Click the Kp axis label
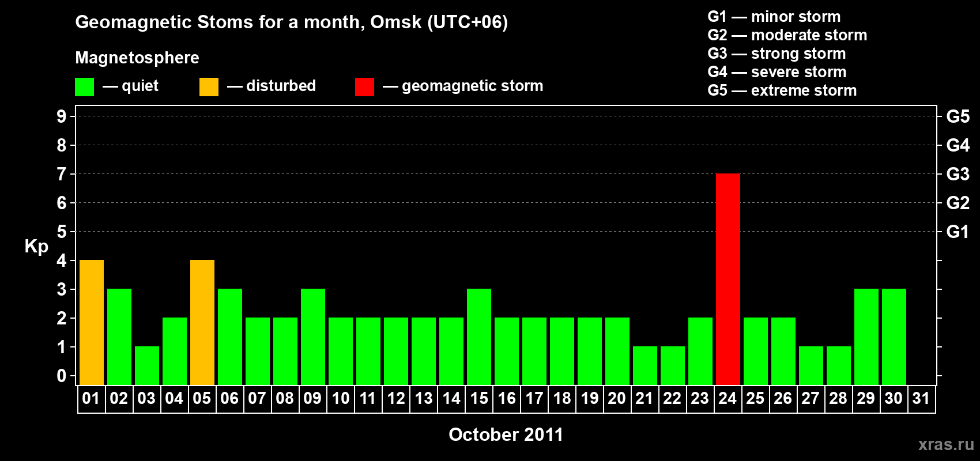 tap(36, 246)
